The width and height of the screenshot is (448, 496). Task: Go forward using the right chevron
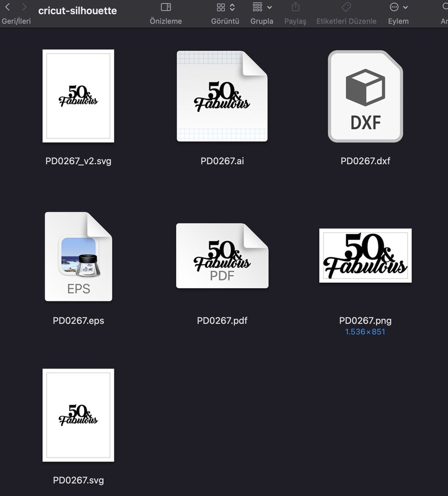[x=24, y=7]
